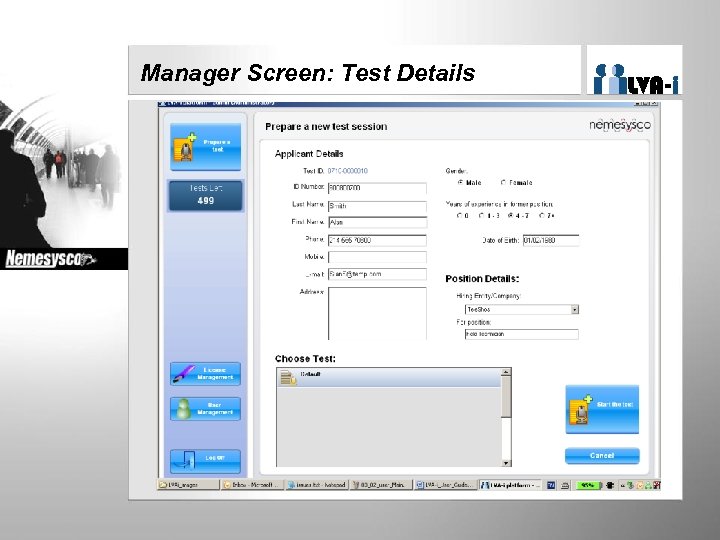720x540 pixels.
Task: Select 7+ years of experience
Action: (x=541, y=215)
